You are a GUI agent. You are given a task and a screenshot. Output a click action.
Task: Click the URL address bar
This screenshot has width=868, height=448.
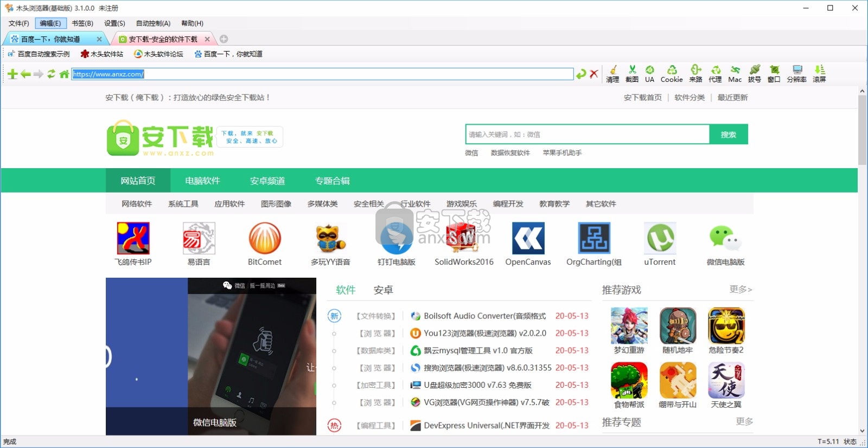(322, 74)
